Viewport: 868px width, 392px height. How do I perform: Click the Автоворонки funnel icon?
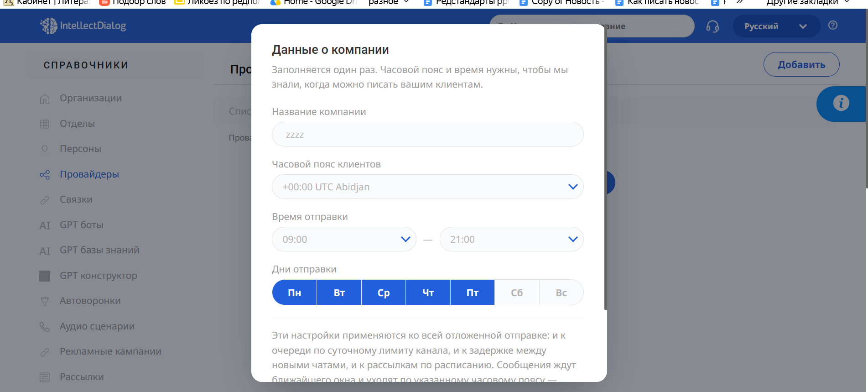point(45,301)
